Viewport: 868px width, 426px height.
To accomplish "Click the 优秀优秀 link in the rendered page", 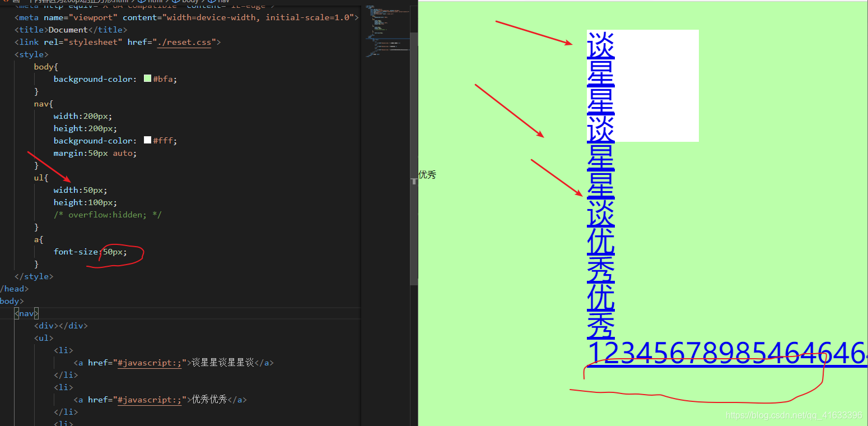I will [601, 284].
